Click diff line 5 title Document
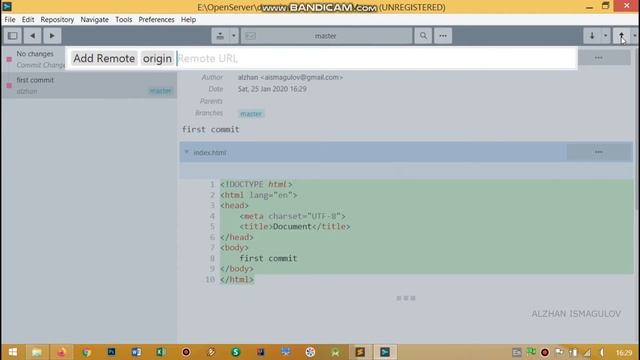This screenshot has width=640, height=360. 295,227
